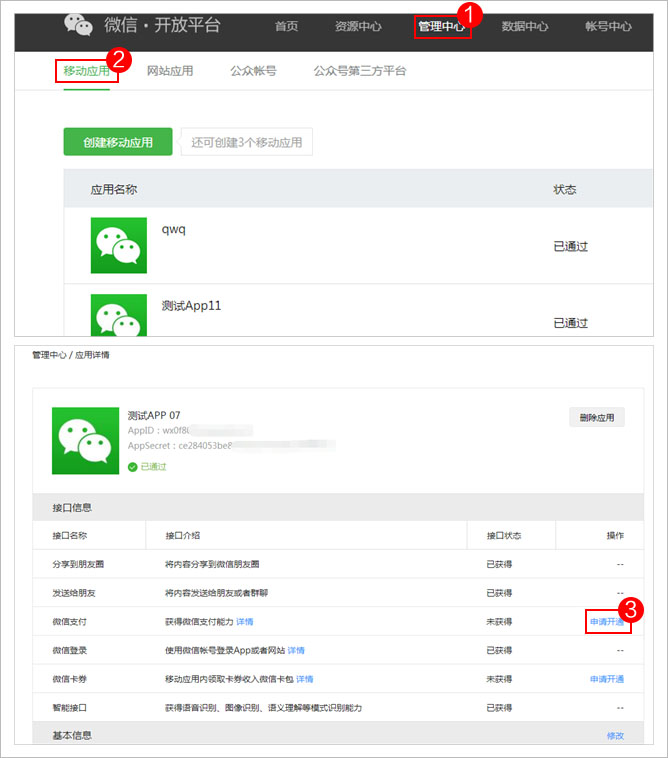Open 帐号中心 in top navigation

click(609, 26)
